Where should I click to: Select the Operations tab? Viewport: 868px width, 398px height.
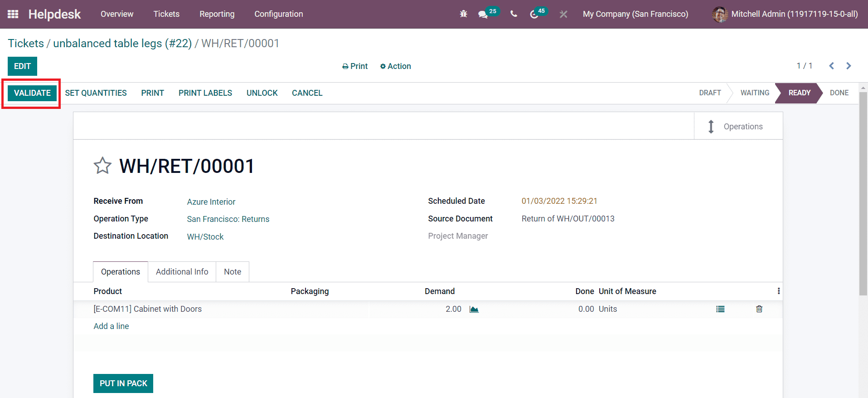click(121, 272)
